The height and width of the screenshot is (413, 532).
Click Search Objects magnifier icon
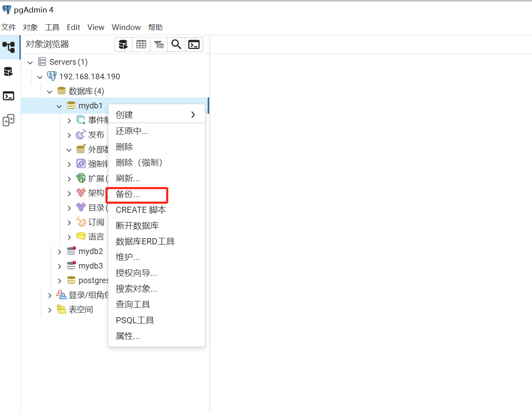(176, 44)
